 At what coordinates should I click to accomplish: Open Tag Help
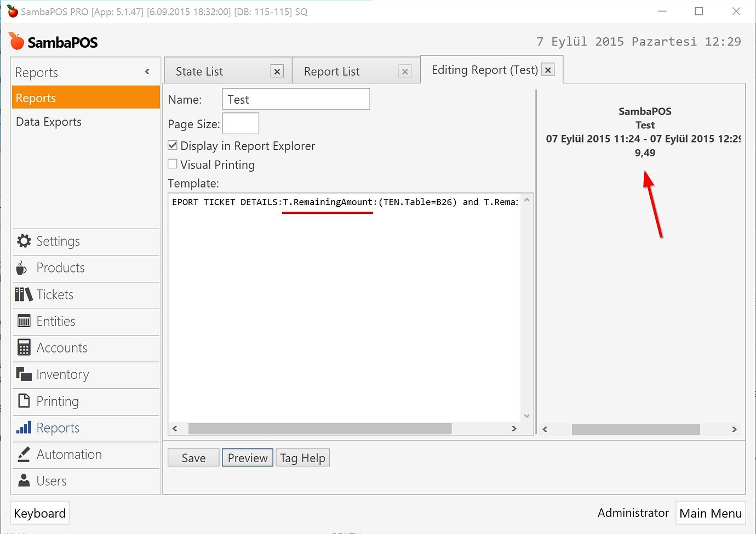tap(302, 457)
